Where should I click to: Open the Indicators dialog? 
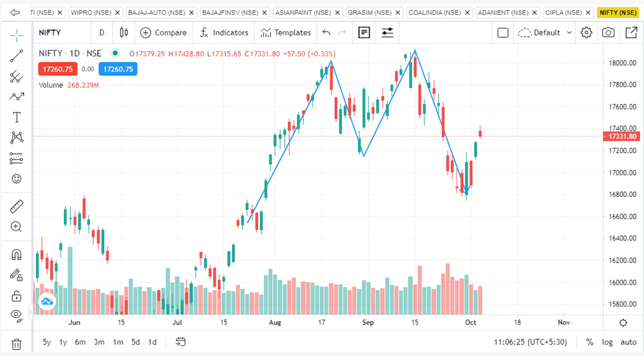coord(224,32)
